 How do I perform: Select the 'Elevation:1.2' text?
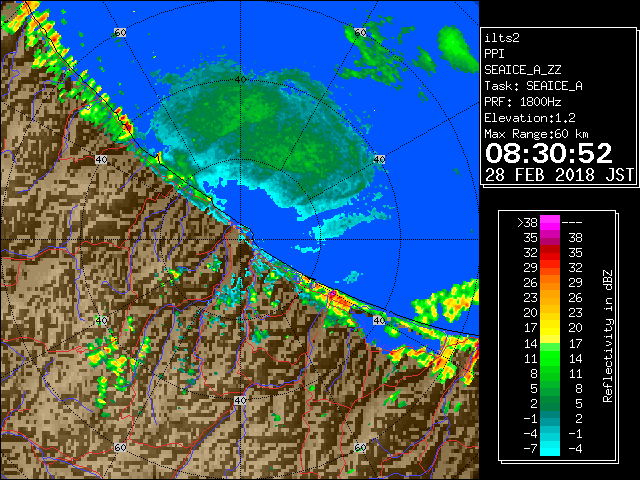pos(530,118)
